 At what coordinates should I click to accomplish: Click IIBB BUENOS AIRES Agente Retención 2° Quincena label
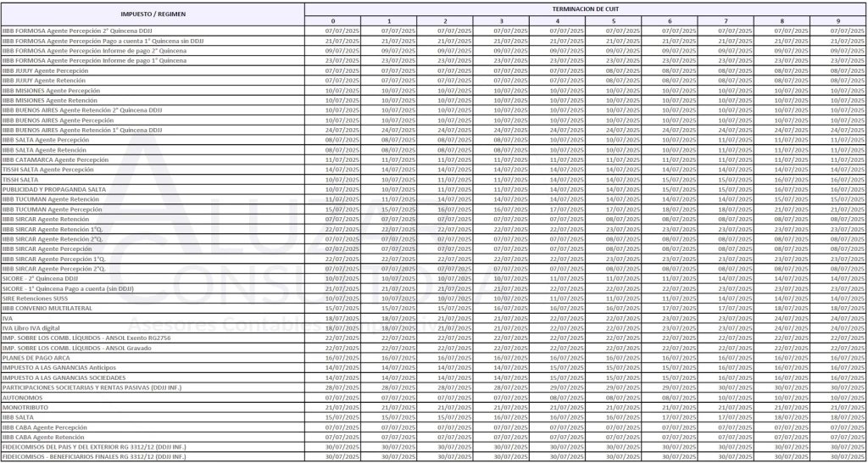[82, 110]
